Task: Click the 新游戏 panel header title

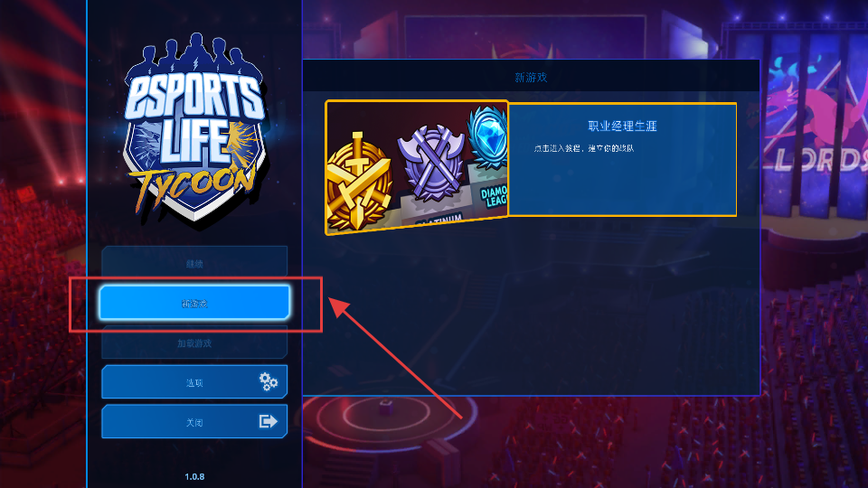Action: tap(531, 78)
